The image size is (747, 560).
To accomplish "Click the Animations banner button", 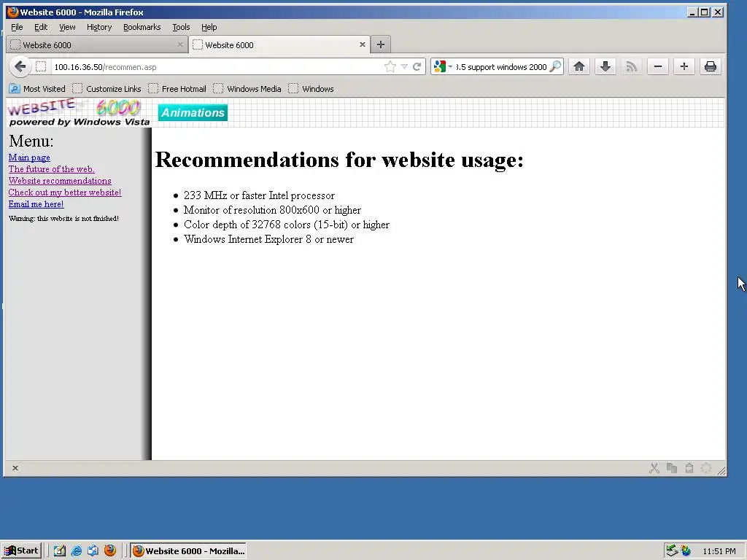I will coord(193,113).
